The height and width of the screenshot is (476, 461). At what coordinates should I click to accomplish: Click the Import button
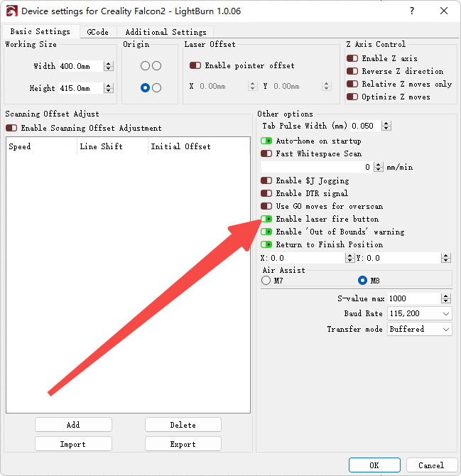point(73,444)
